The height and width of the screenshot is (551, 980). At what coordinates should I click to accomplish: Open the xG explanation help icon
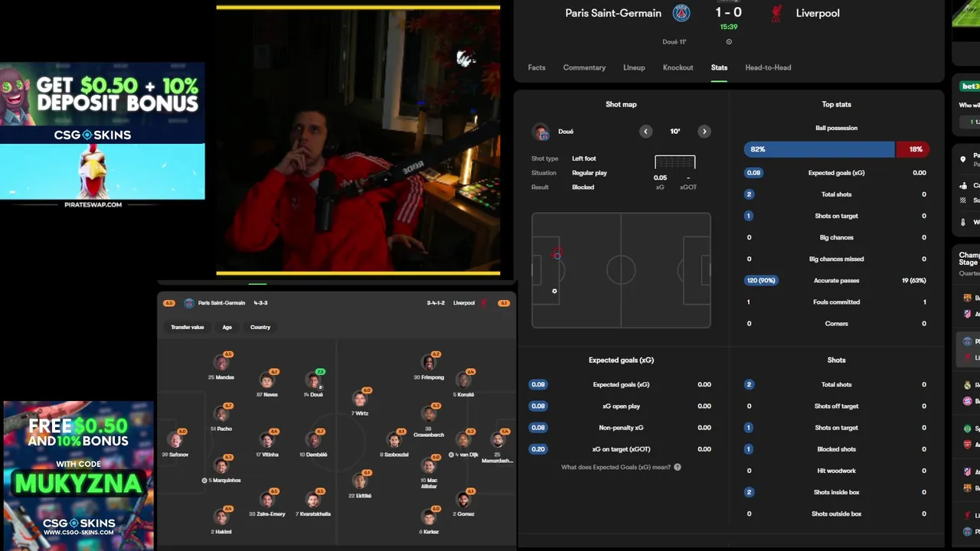pos(677,467)
